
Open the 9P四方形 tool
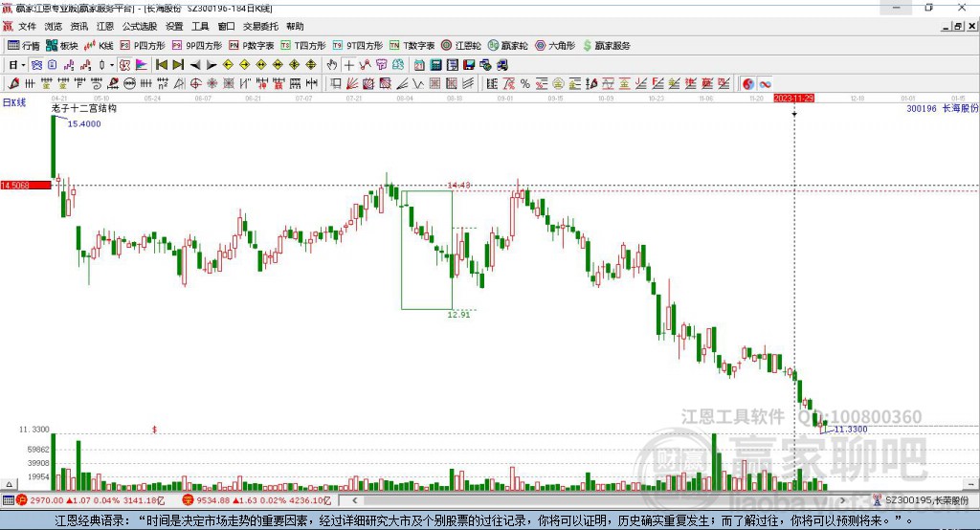click(197, 46)
